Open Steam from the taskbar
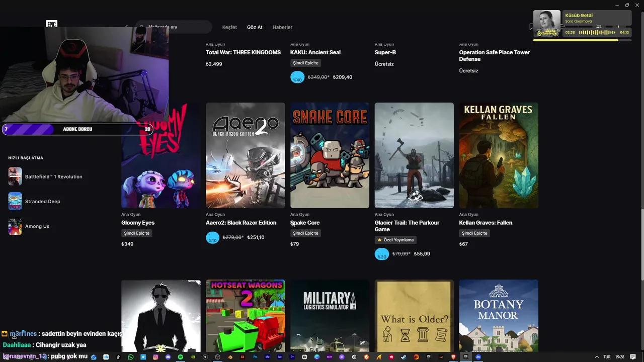The height and width of the screenshot is (362, 644). (x=404, y=357)
